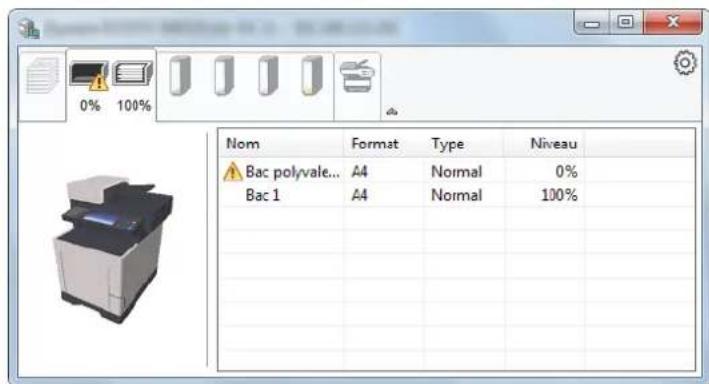Collapse the status panel with small up arrow
The image size is (709, 384).
pyautogui.click(x=392, y=111)
